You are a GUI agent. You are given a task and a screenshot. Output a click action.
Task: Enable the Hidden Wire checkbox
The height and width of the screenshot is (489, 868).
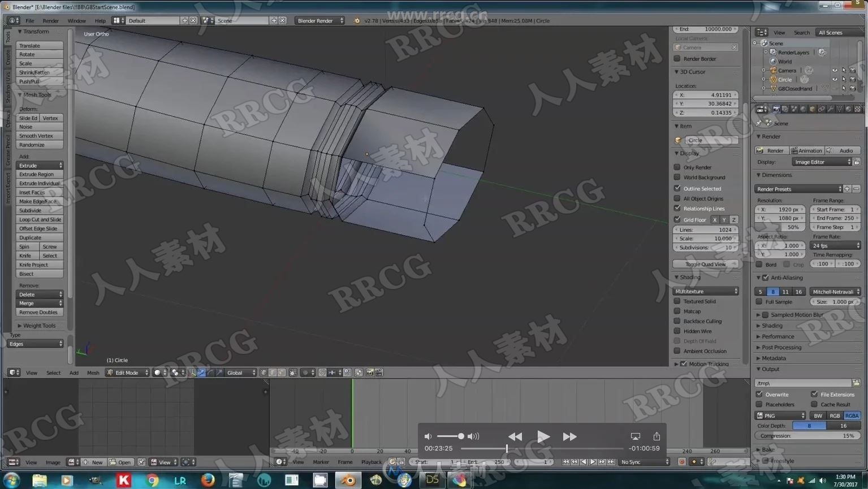pos(677,331)
